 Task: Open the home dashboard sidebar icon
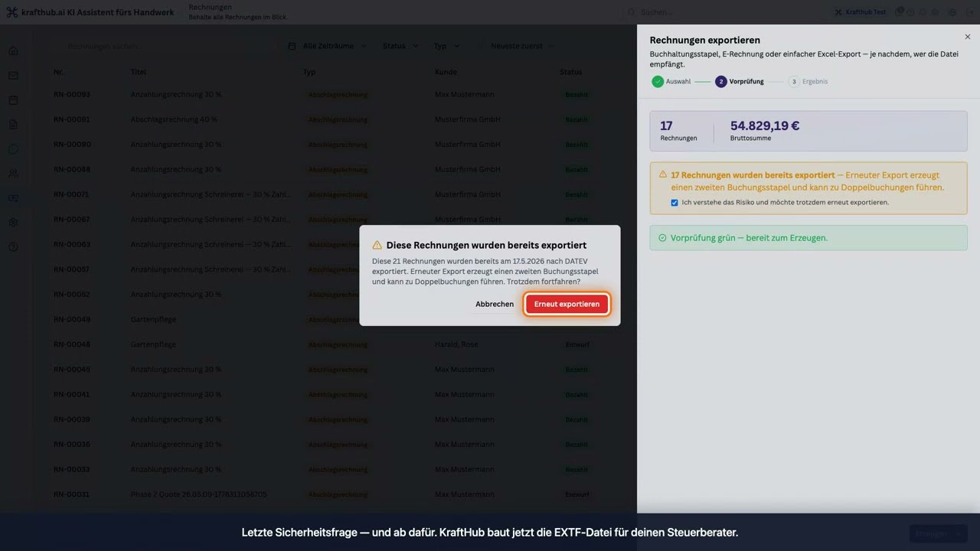(13, 51)
